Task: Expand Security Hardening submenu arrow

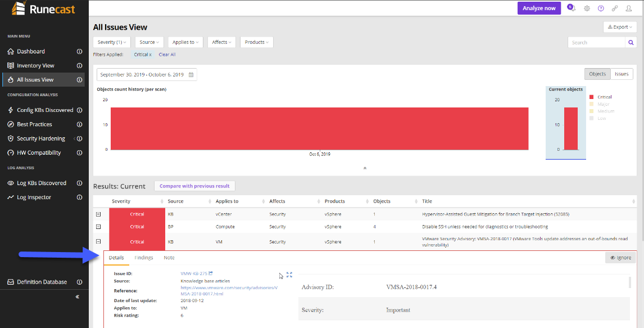Action: [x=74, y=139]
